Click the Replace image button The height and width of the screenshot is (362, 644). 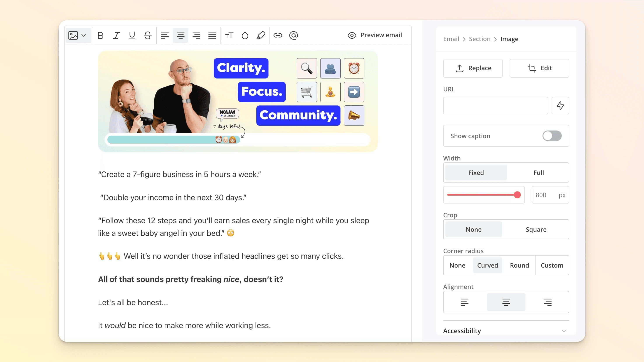pyautogui.click(x=473, y=68)
